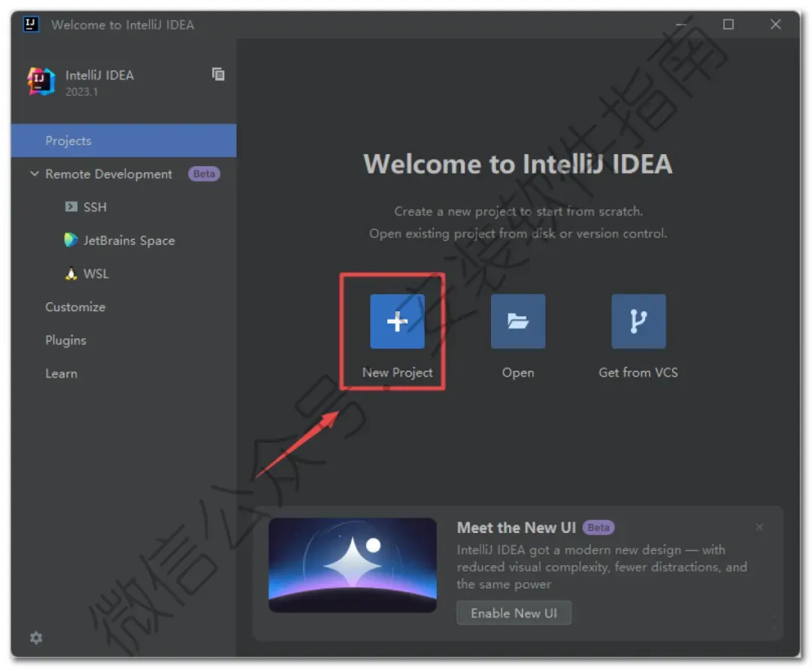Click the Beta badge beside Remote Development

(204, 174)
